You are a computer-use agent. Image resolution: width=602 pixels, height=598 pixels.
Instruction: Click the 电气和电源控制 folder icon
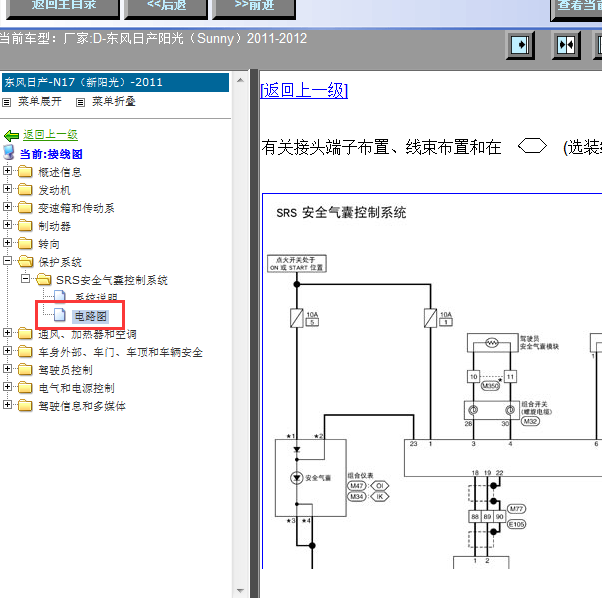point(25,387)
